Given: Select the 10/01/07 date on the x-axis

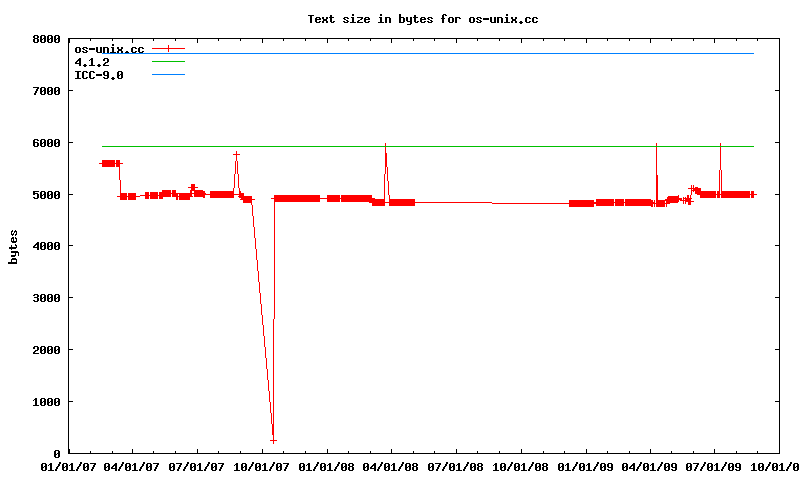Looking at the screenshot, I should click(262, 466).
